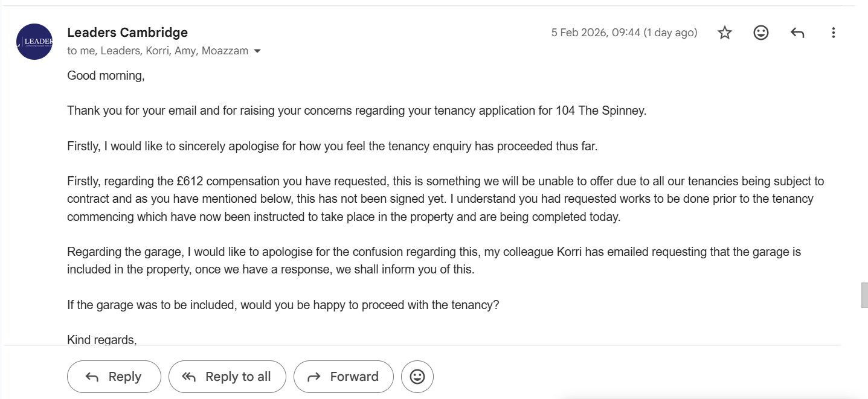This screenshot has height=399, width=868.
Task: Click the 5 Feb 2026 timestamp
Action: click(623, 33)
